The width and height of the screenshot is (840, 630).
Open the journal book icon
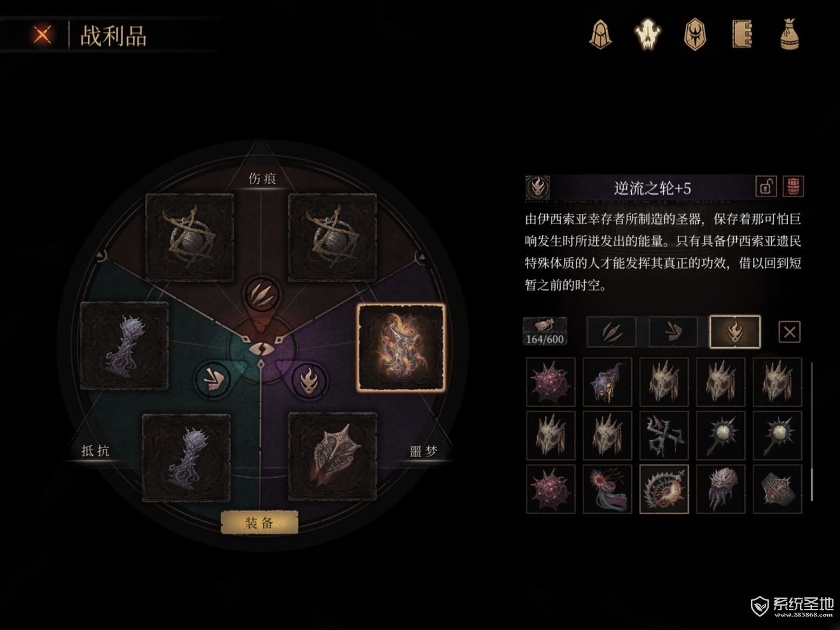(x=741, y=34)
